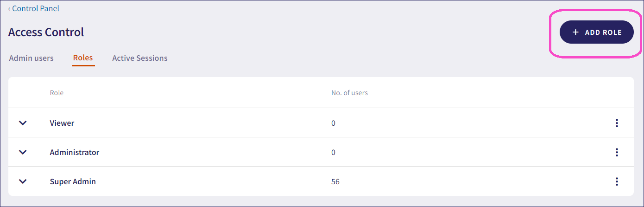Select the Roles tab

83,58
